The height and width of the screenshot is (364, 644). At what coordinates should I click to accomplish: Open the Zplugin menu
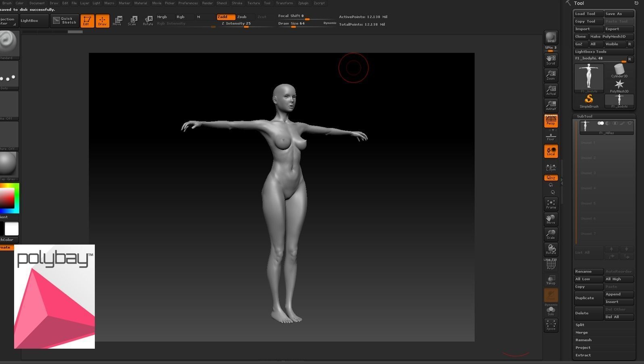[x=303, y=3]
